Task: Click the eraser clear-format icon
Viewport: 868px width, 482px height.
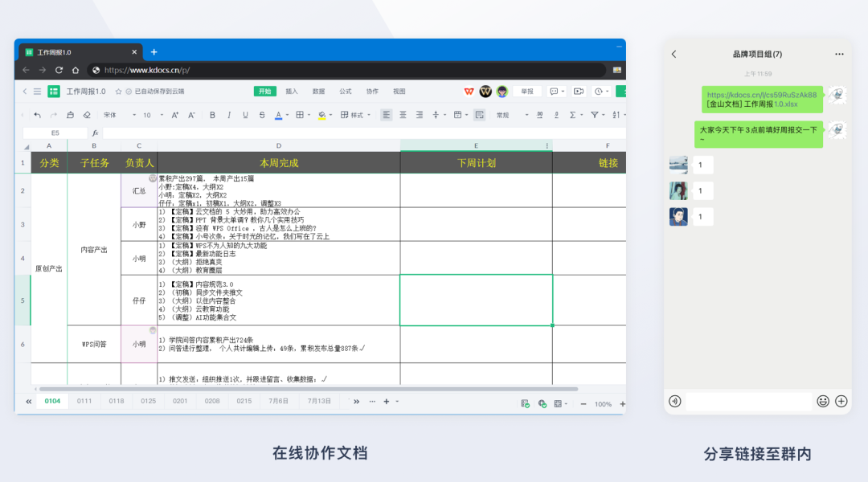Action: point(87,115)
